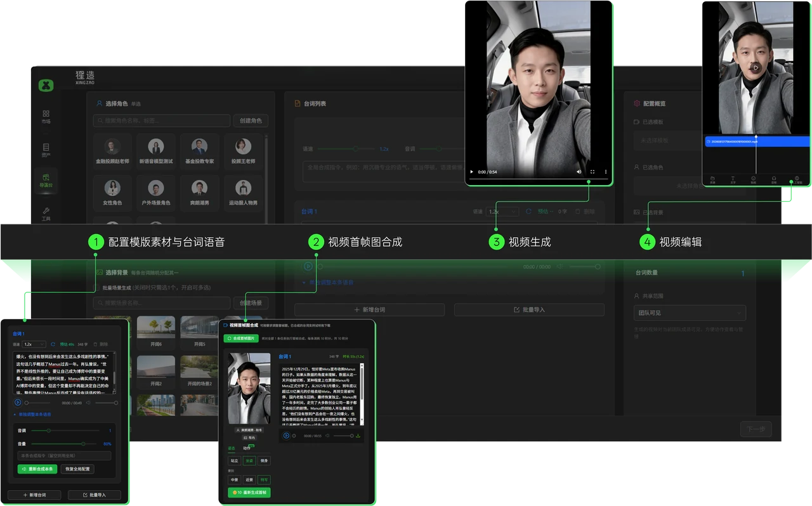812x506 pixels.
Task: Click the 创建角色 button
Action: (251, 121)
